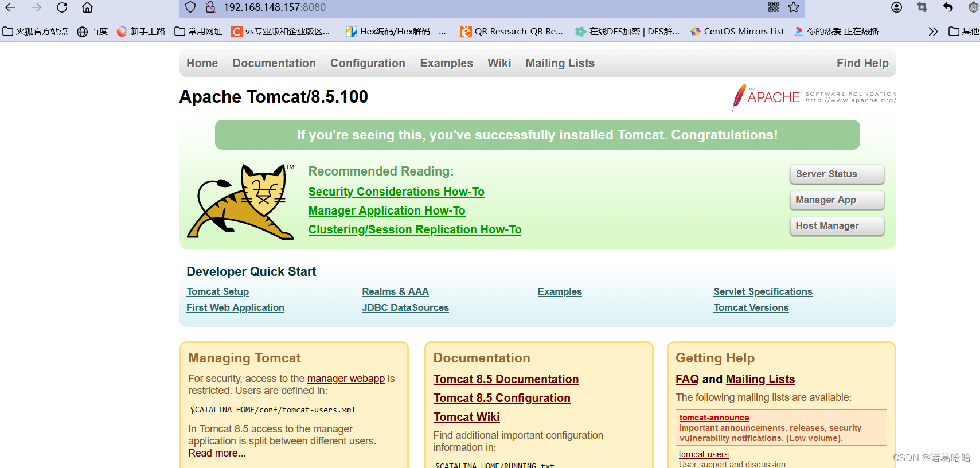Open the Examples link in Quick Start

560,291
